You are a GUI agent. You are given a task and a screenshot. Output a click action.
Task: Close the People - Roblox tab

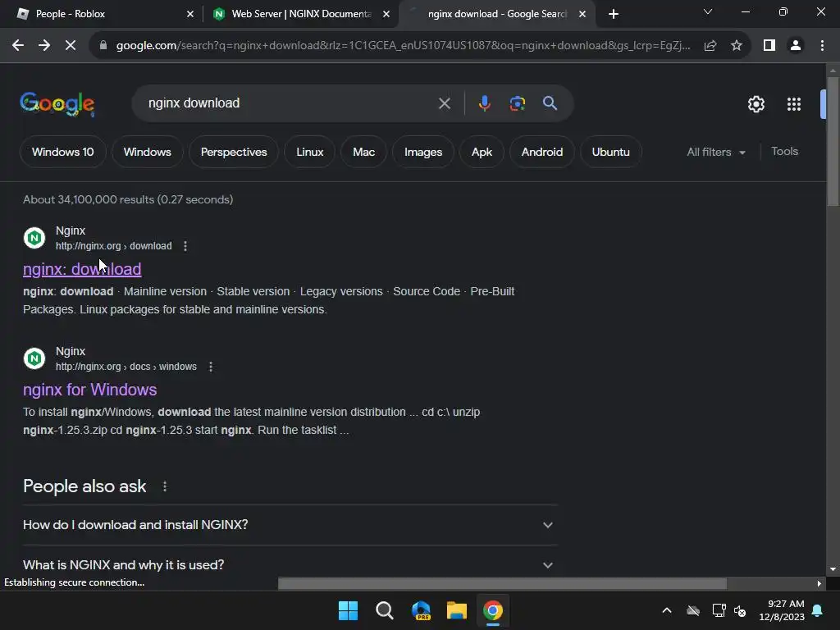(190, 15)
